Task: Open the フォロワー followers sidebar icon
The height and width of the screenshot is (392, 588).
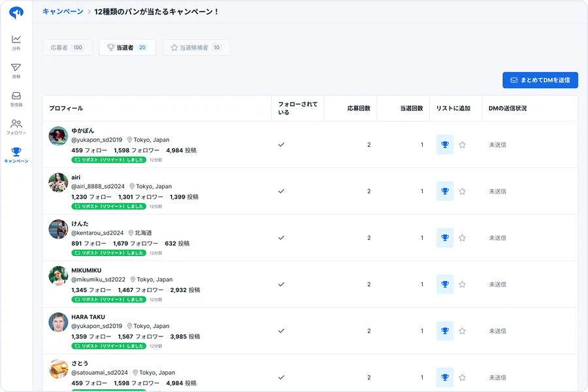Action: 16,127
